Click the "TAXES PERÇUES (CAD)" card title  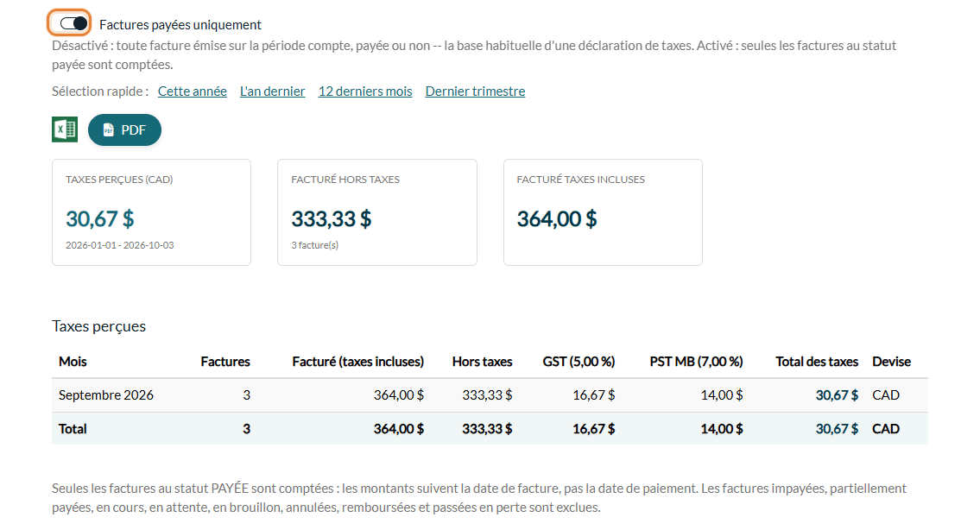coord(119,180)
